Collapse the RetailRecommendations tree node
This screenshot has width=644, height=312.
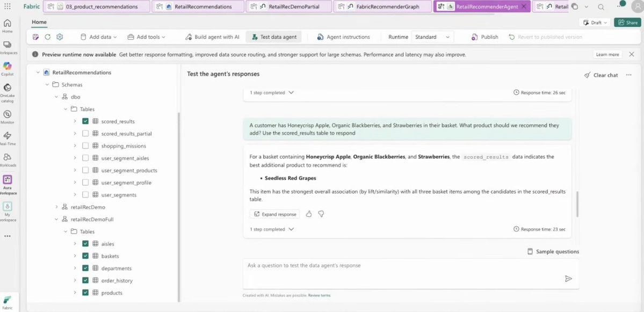(x=38, y=72)
